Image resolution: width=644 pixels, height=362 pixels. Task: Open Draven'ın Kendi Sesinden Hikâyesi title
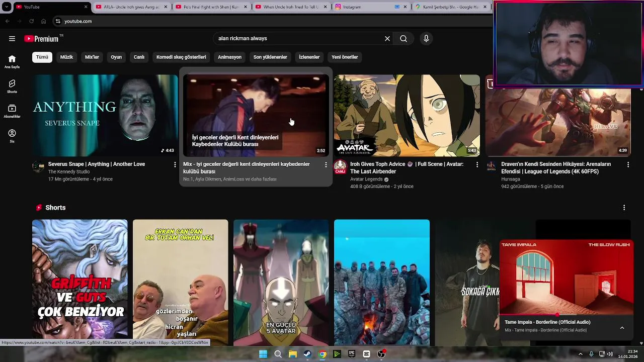pyautogui.click(x=556, y=168)
